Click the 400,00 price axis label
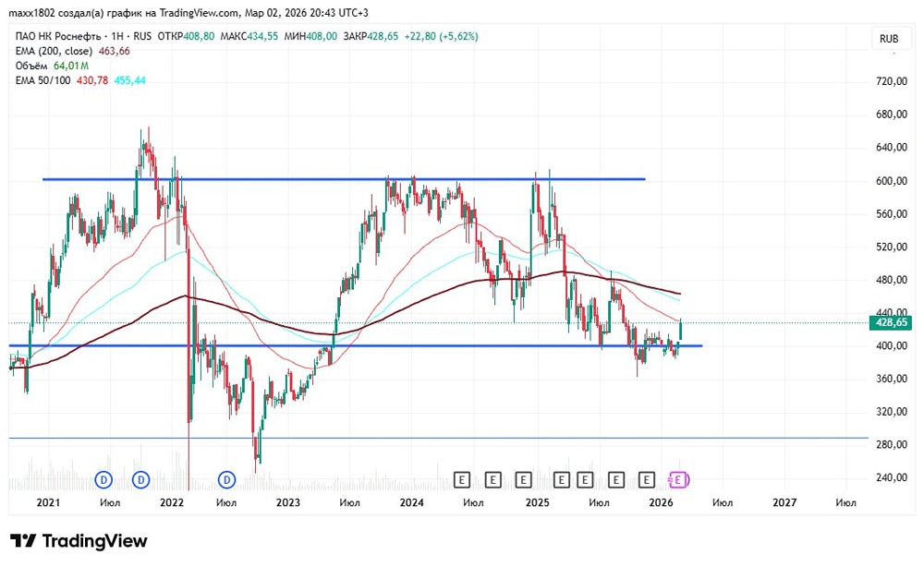 click(891, 345)
